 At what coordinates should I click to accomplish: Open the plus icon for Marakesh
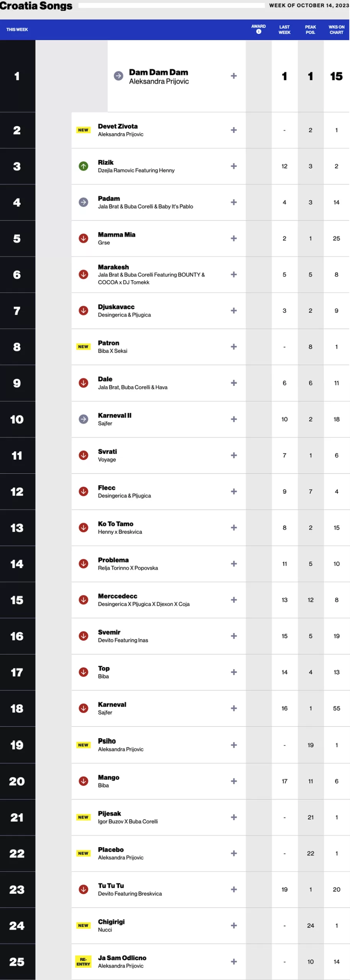(x=234, y=274)
